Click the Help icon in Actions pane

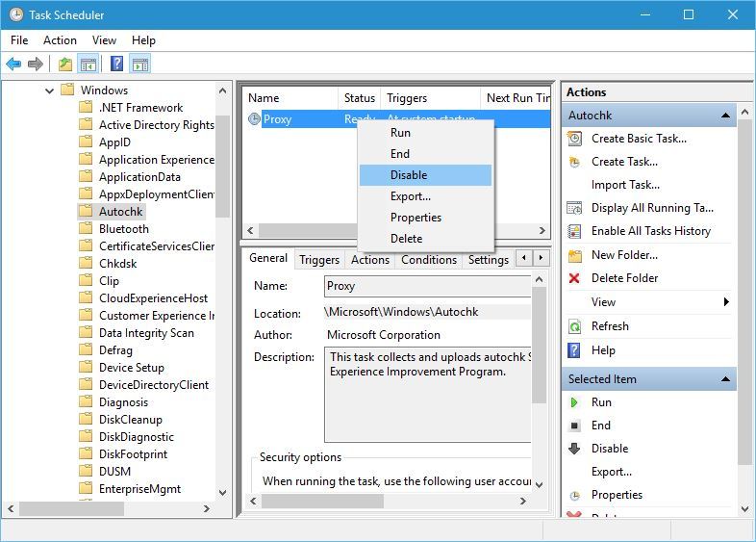574,350
